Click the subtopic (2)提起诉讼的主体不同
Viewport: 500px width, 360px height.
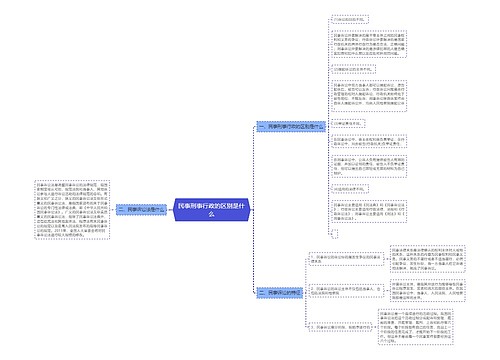click(353, 69)
